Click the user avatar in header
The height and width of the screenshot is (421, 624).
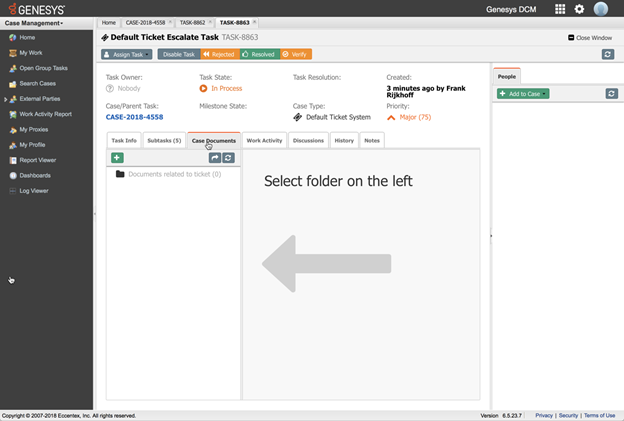pyautogui.click(x=601, y=9)
